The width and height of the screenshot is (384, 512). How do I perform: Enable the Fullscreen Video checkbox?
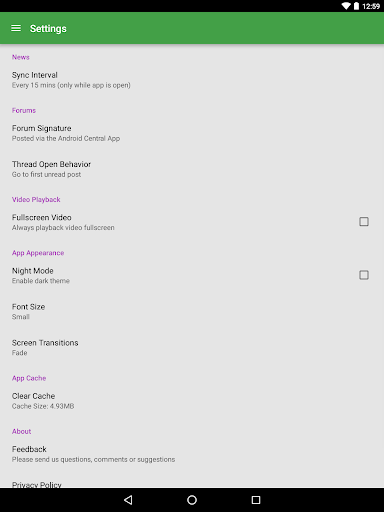[364, 222]
